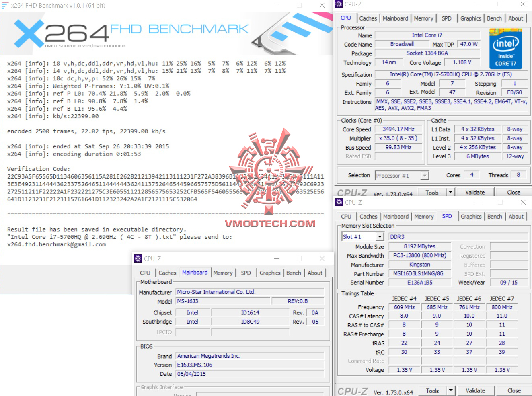Click the core speed value "3494.17 MHz"

coord(398,129)
